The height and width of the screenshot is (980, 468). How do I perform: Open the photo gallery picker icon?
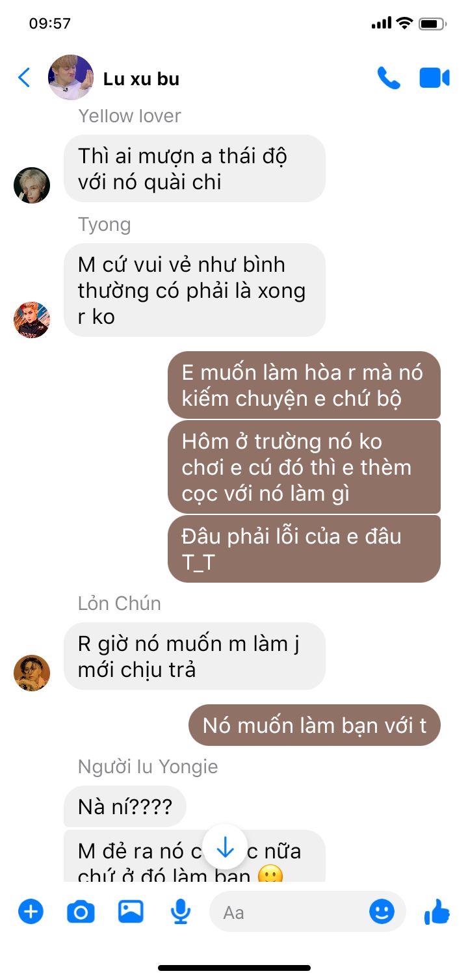point(131,912)
